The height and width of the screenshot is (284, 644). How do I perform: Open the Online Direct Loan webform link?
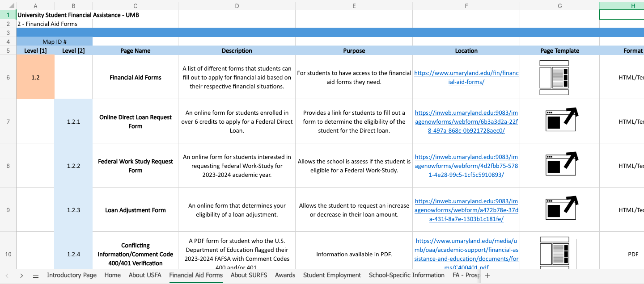[466, 121]
